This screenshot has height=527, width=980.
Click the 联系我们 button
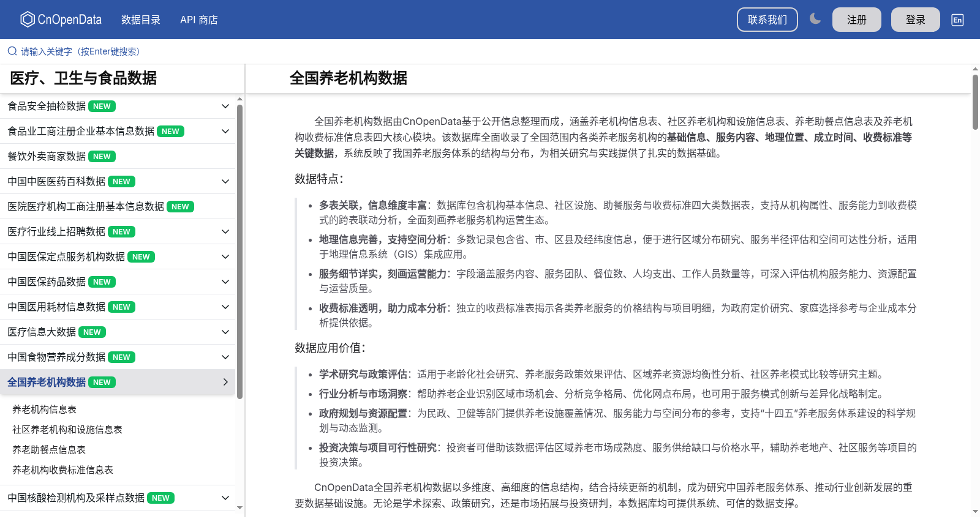point(767,20)
